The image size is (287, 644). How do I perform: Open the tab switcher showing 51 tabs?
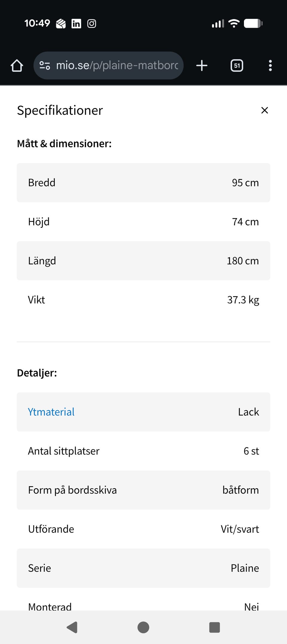[237, 65]
